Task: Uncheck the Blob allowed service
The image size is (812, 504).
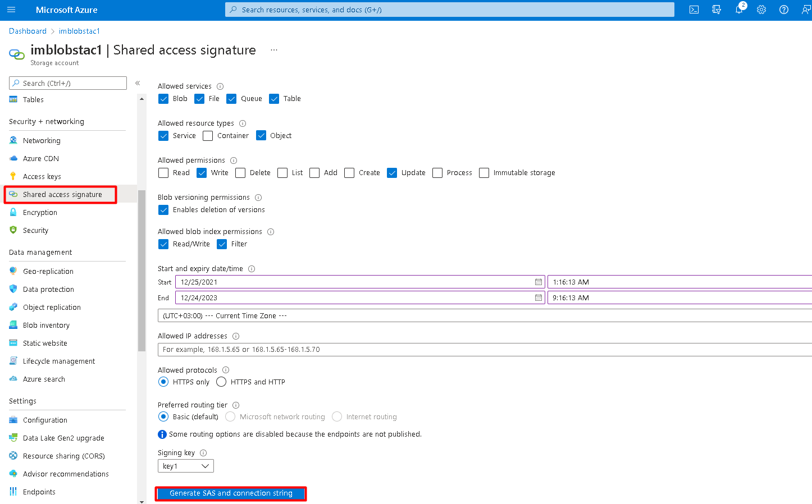Action: tap(163, 98)
